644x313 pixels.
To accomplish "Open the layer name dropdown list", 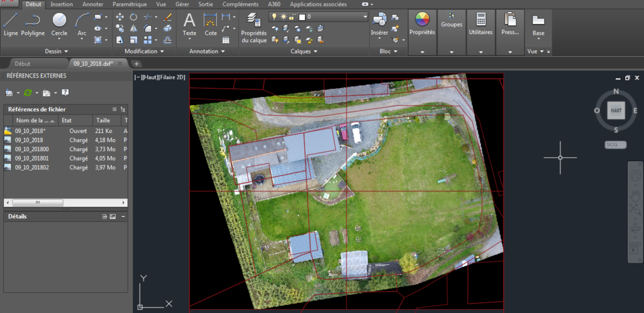I will (365, 17).
